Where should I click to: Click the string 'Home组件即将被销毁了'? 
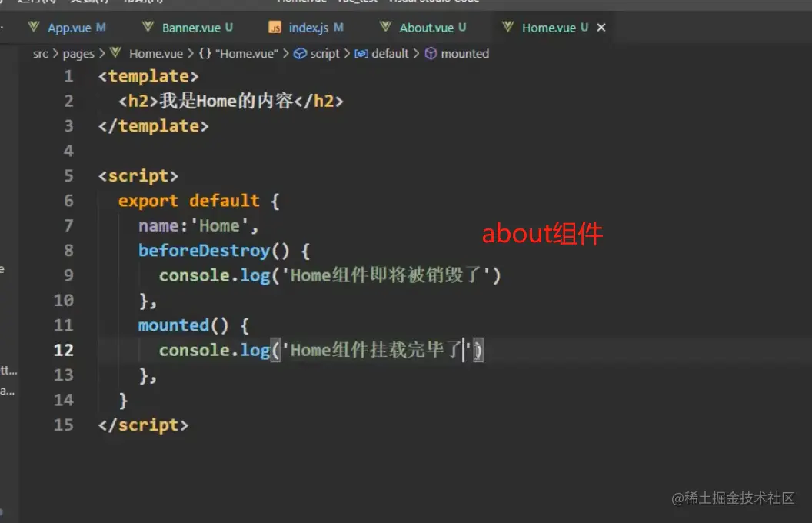tap(387, 275)
